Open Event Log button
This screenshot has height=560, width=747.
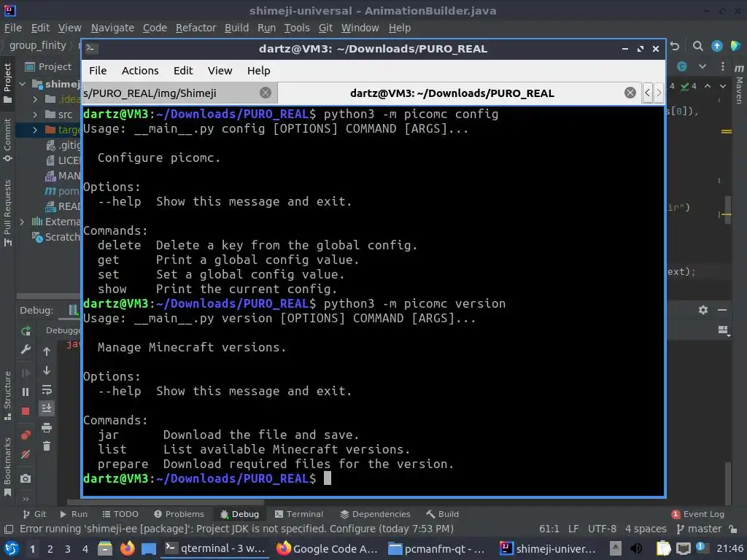698,514
